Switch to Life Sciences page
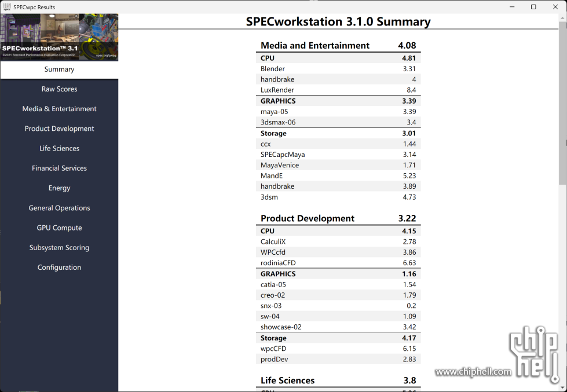The width and height of the screenshot is (567, 392). pos(59,148)
